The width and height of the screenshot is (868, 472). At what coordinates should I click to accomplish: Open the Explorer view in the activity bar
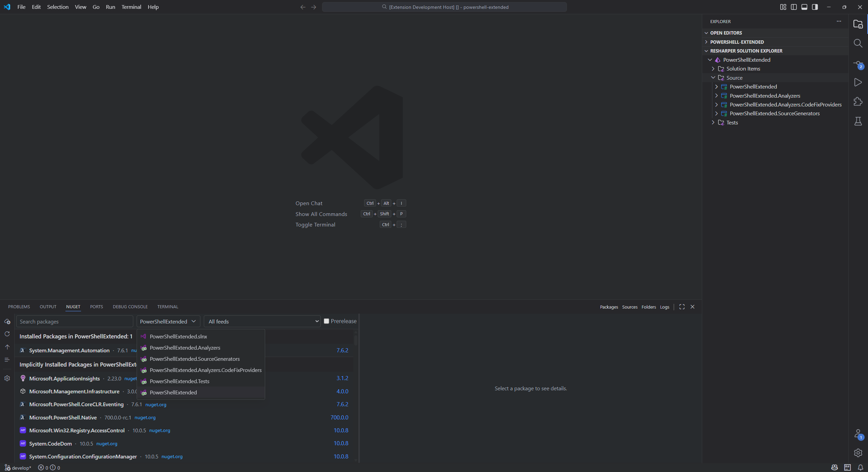pos(858,24)
